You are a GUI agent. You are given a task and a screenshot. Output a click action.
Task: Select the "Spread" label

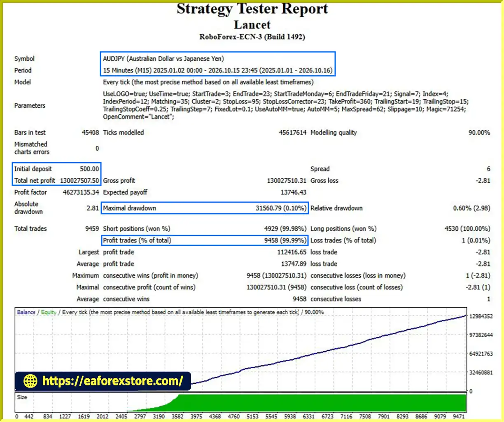click(x=320, y=169)
